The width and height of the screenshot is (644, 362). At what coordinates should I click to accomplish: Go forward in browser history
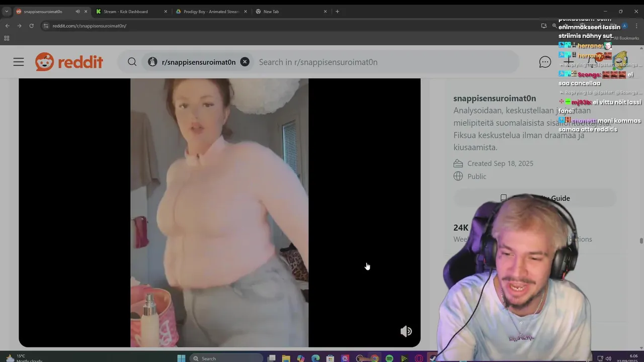point(19,26)
